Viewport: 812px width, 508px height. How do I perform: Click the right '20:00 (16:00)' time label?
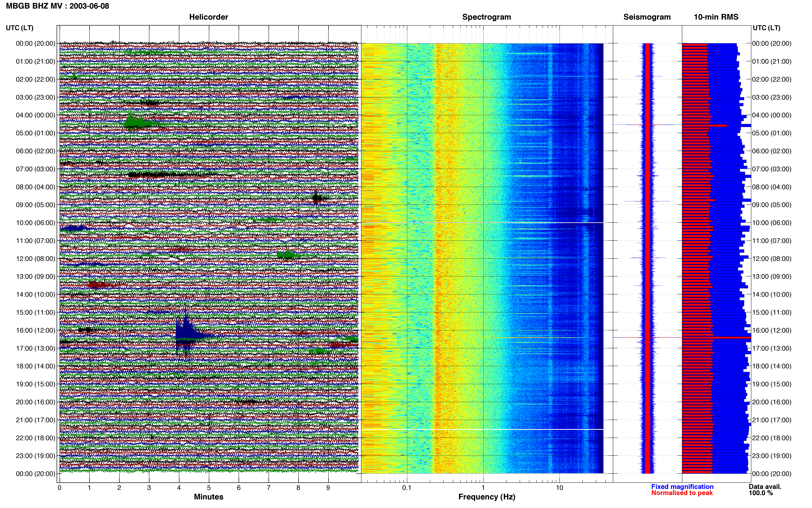tap(772, 402)
